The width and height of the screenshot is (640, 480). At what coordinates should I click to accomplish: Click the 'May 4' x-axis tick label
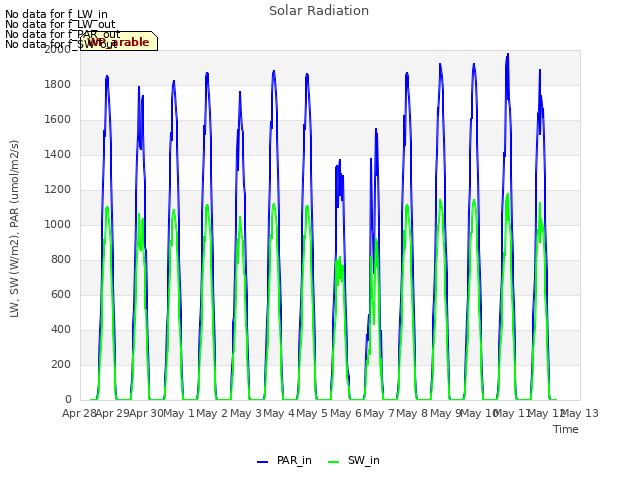[x=279, y=413]
